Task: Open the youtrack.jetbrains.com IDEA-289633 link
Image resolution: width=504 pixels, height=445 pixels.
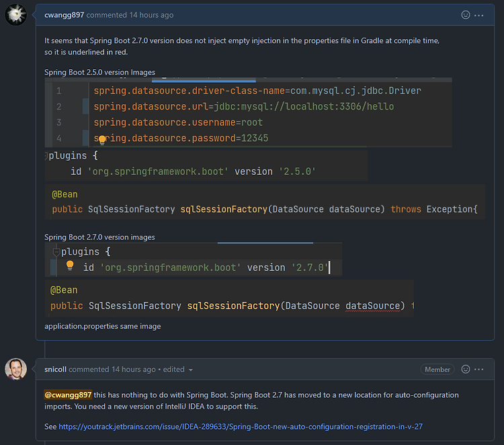Action: (241, 427)
